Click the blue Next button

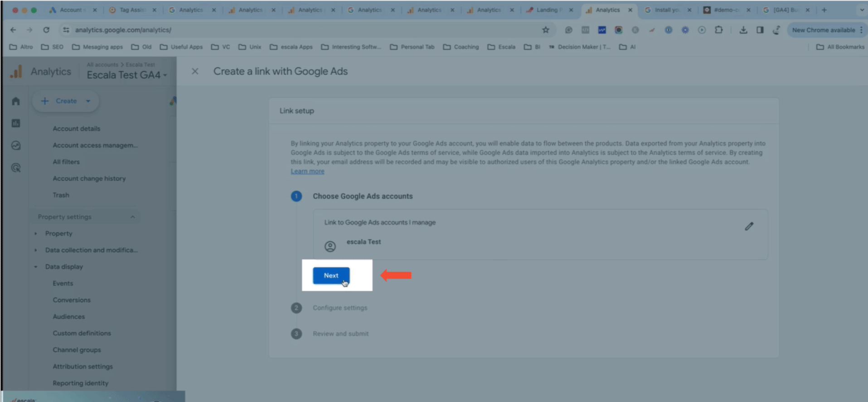(331, 275)
